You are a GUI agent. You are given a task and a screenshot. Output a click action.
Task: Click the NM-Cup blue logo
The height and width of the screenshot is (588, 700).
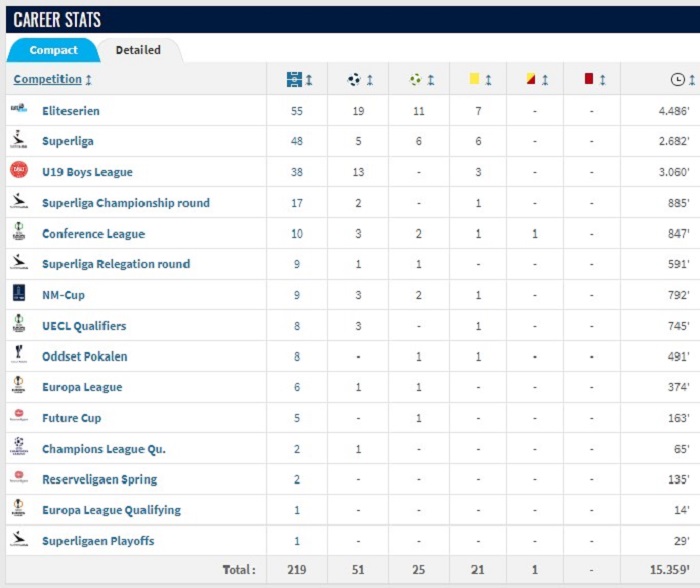tap(19, 293)
